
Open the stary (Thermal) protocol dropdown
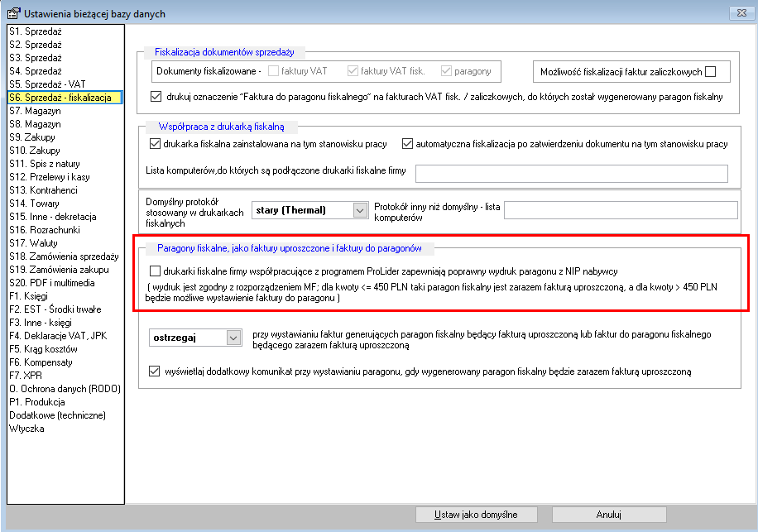pos(360,210)
